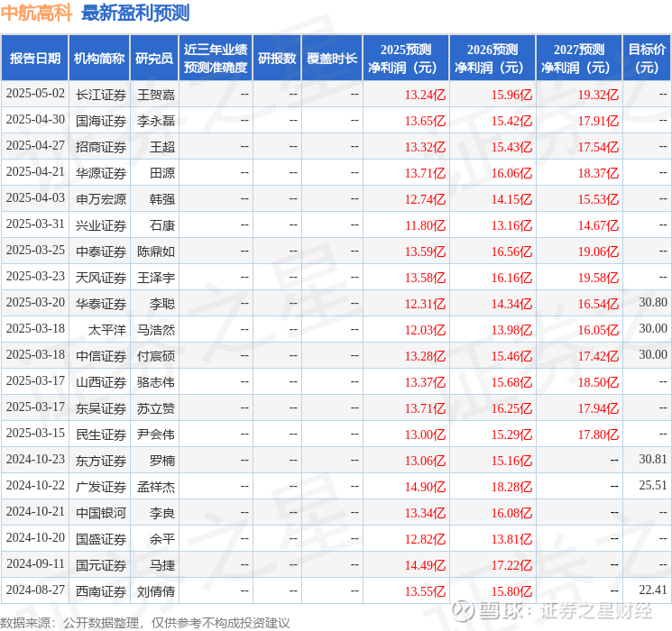Image resolution: width=672 pixels, height=631 pixels.
Task: Select 招商证券 institution cell
Action: click(101, 147)
